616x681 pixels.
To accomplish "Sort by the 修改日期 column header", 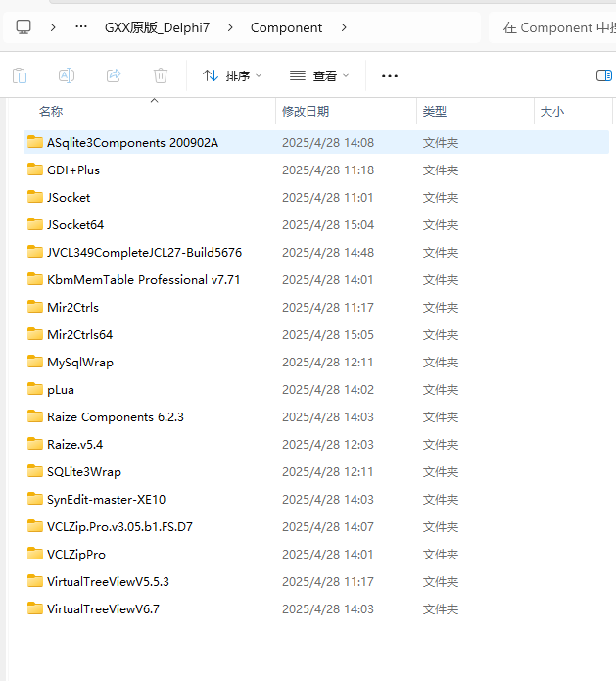I will [306, 112].
